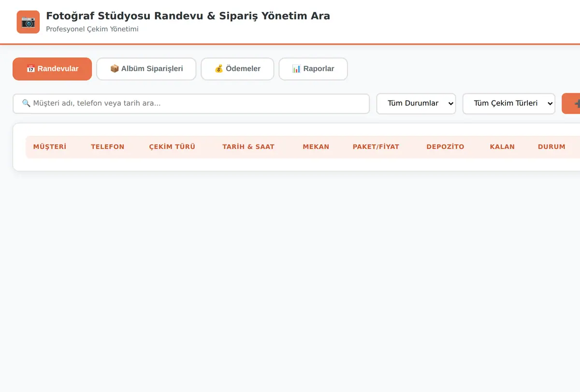Show the Raporlar tab
Image resolution: width=580 pixels, height=392 pixels.
pos(313,69)
